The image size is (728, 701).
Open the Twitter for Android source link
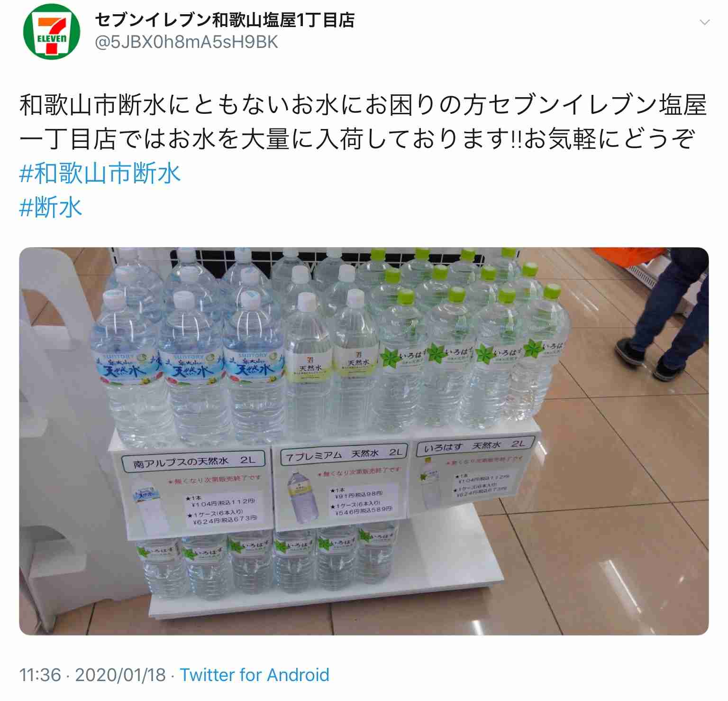[255, 674]
